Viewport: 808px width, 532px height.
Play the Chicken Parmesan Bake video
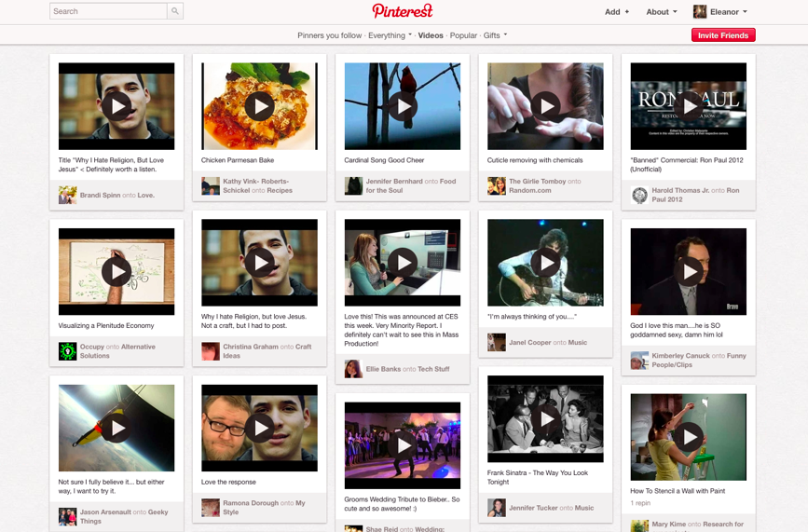pos(259,106)
